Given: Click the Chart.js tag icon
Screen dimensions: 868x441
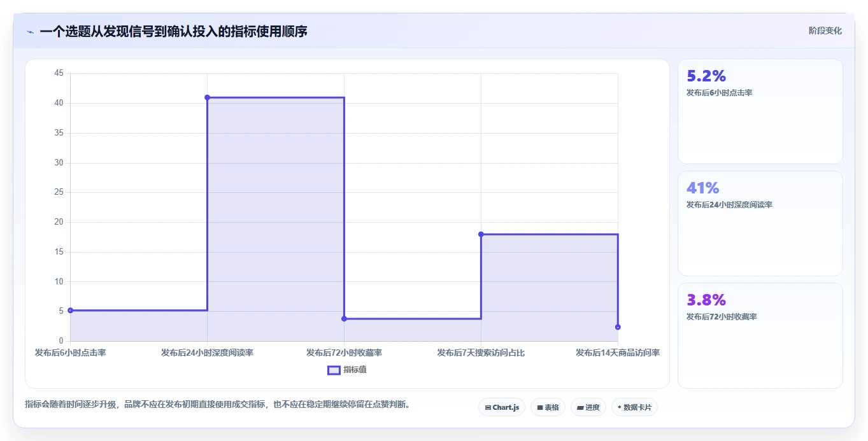Looking at the screenshot, I should 488,408.
